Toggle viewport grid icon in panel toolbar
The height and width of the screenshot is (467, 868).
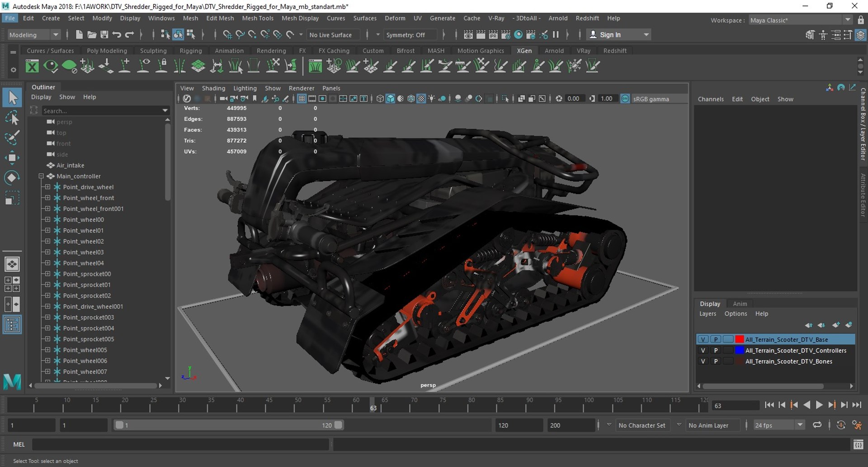click(302, 99)
